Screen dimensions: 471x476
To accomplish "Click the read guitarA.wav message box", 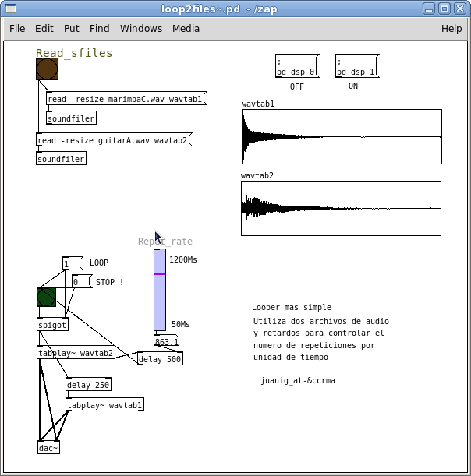I will point(113,140).
